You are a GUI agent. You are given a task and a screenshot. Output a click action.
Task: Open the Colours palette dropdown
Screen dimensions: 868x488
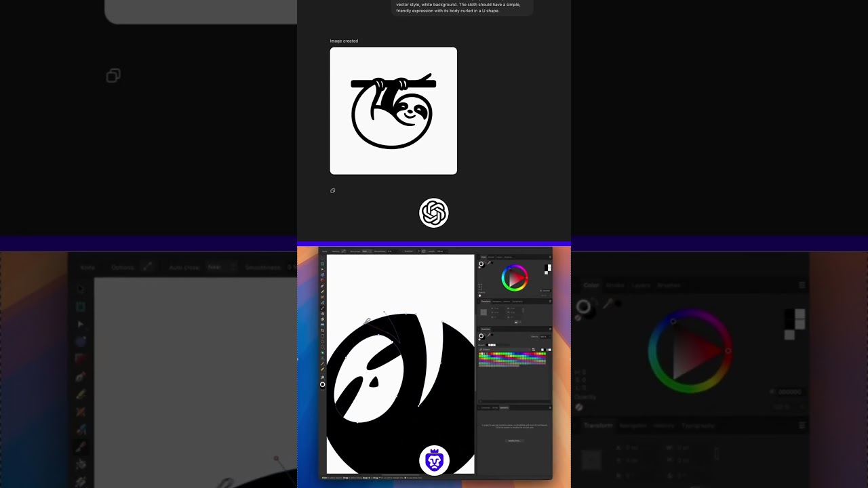coord(505,350)
